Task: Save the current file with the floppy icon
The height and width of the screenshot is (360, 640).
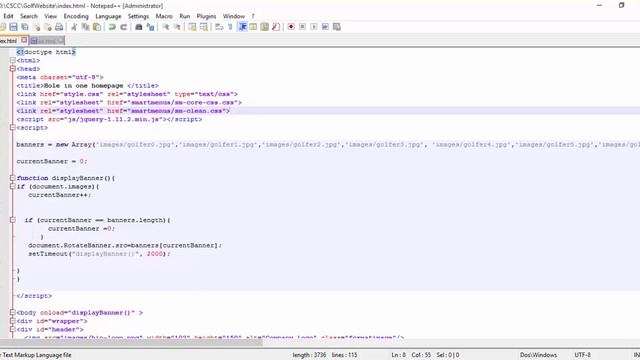Action: click(13, 27)
